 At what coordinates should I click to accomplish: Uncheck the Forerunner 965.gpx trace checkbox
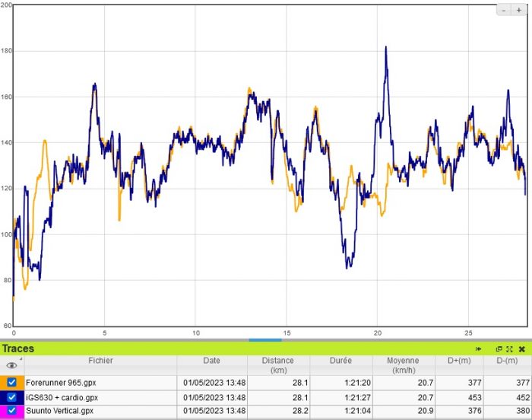pos(12,383)
